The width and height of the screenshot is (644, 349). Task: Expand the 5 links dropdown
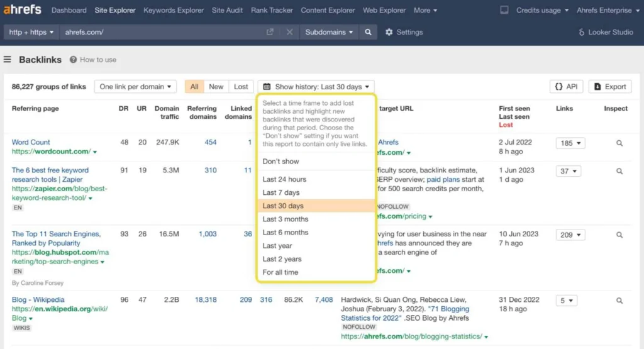(567, 301)
